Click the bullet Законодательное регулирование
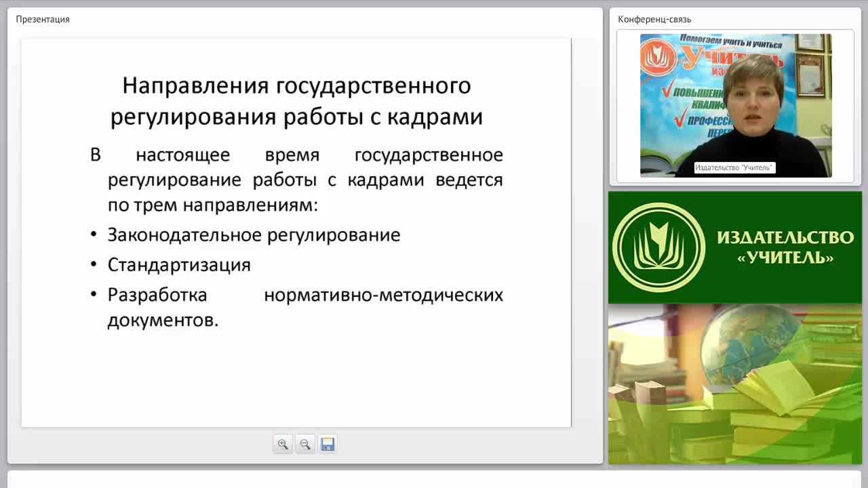The image size is (868, 488). (254, 235)
